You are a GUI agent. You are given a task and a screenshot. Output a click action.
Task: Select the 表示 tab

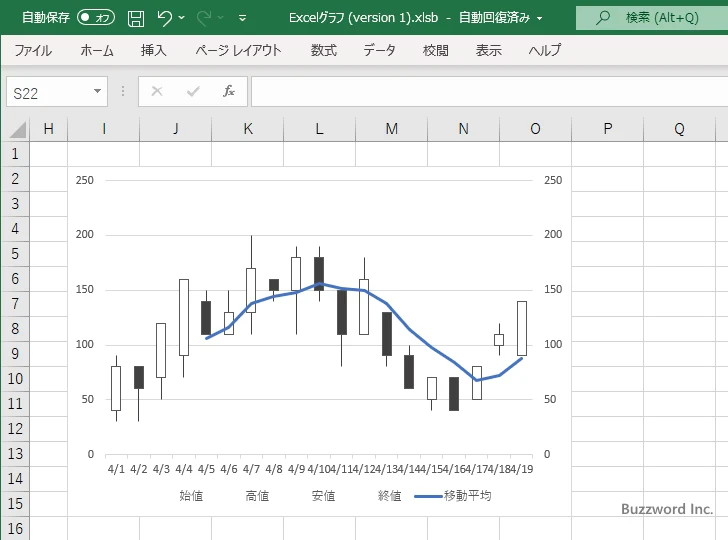click(488, 50)
